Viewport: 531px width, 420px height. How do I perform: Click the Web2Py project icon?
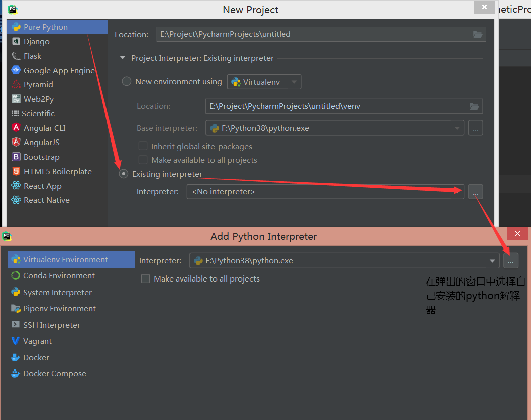tap(16, 99)
